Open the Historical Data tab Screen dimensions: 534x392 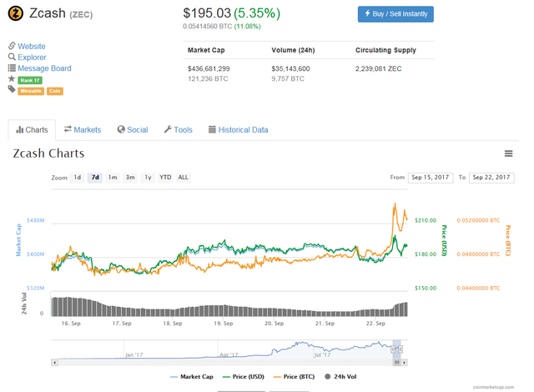click(239, 129)
